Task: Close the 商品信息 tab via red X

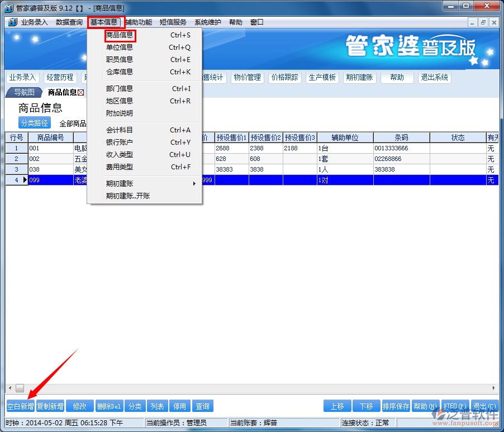Action: [x=80, y=93]
